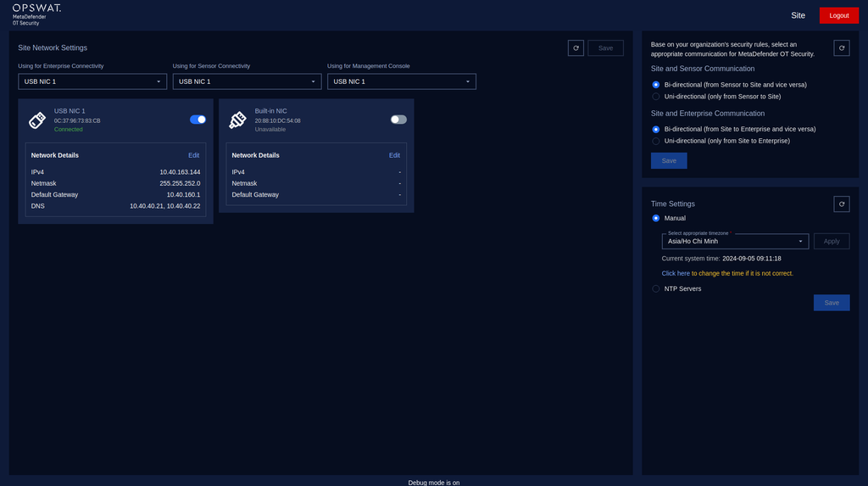Edit USB NIC 1 network details
This screenshot has width=868, height=486.
[x=194, y=155]
